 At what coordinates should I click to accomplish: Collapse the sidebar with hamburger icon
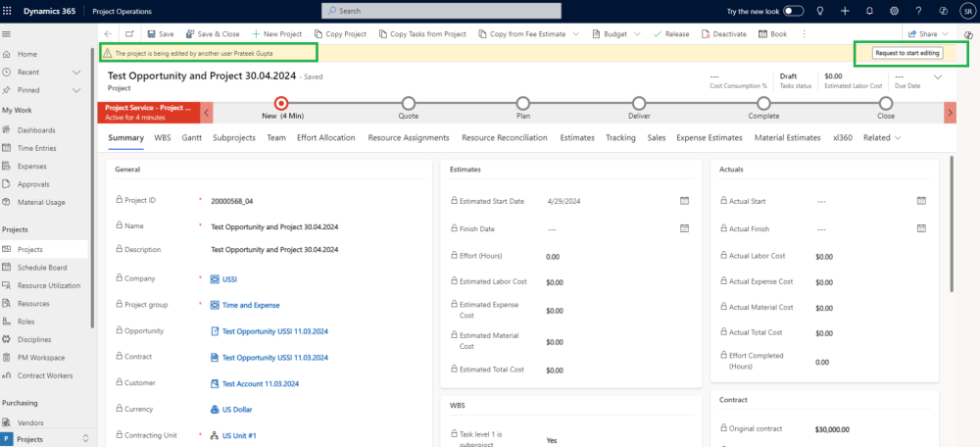point(6,34)
